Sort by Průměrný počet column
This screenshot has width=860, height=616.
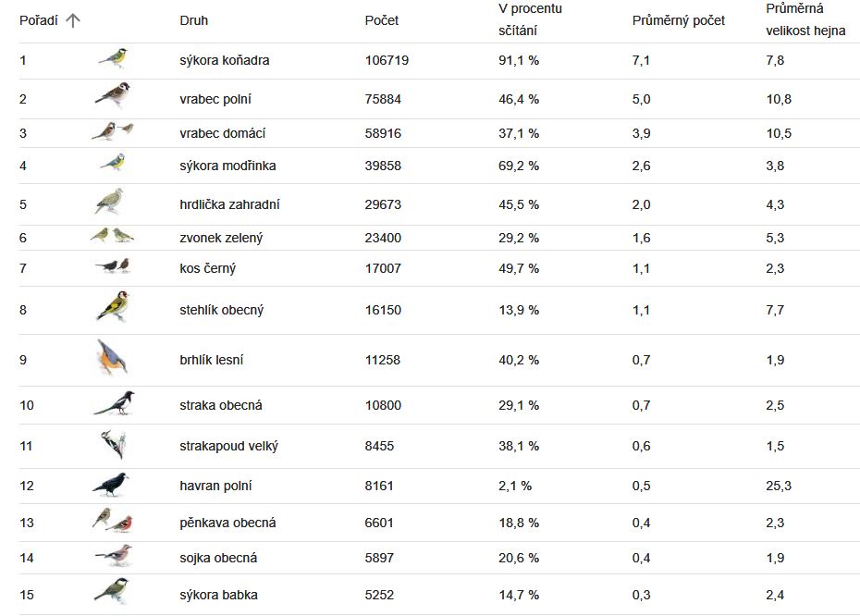pos(679,20)
